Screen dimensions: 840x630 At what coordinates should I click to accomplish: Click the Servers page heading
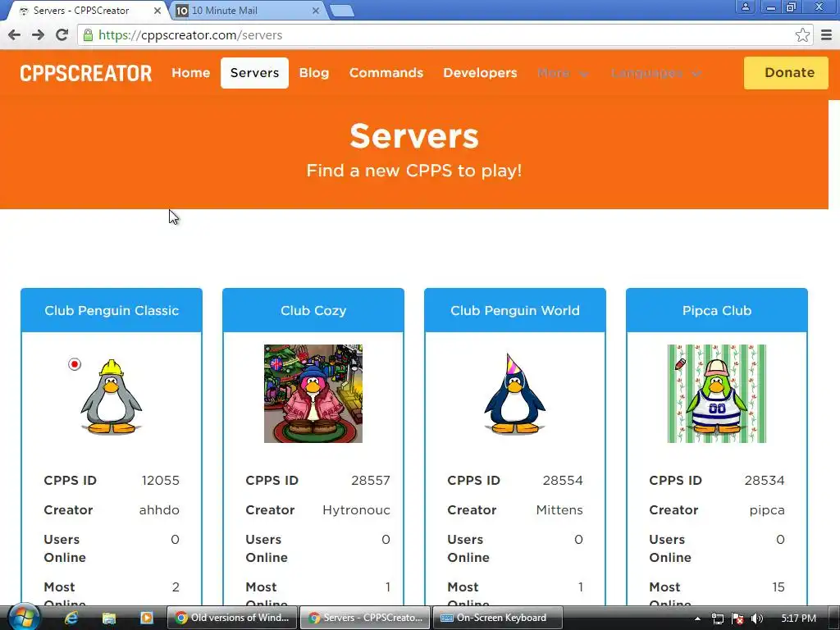coord(414,136)
